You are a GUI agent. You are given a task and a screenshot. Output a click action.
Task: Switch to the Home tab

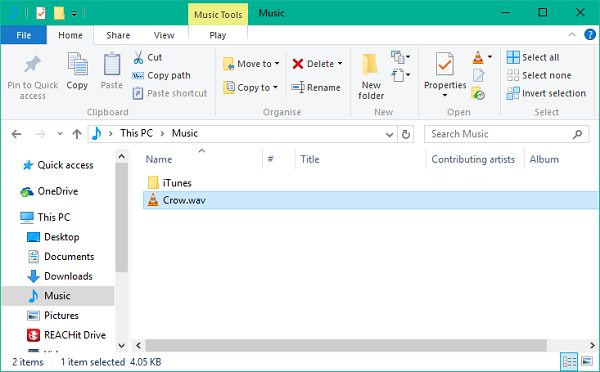70,35
